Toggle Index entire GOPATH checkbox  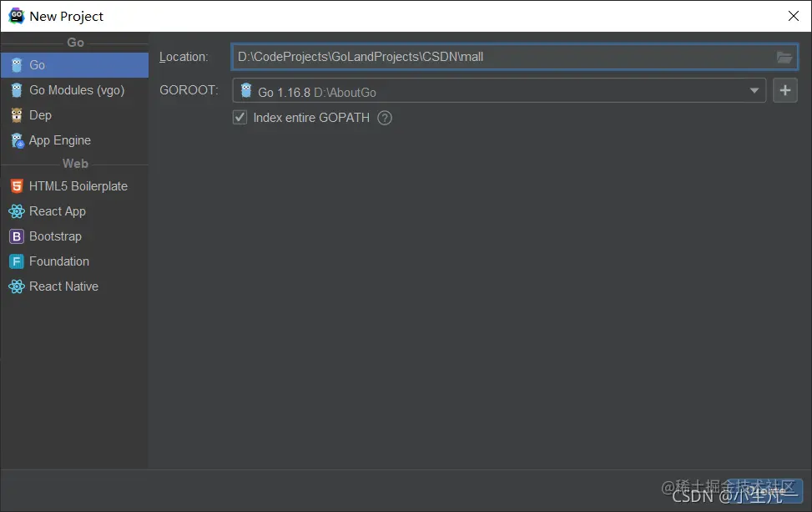pyautogui.click(x=240, y=118)
